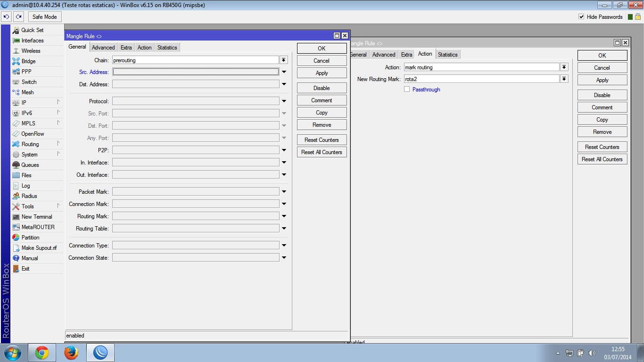Expand the Dst. Address field arrow
This screenshot has height=362, width=644.
pyautogui.click(x=284, y=84)
